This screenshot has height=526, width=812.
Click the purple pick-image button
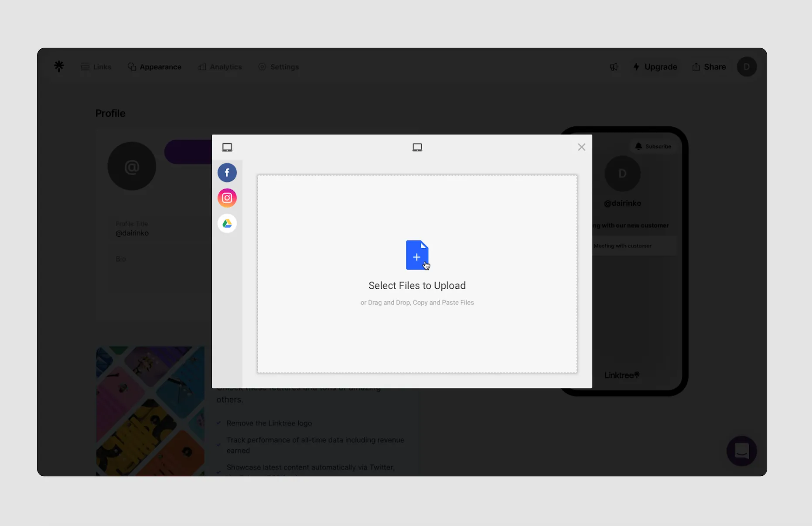tap(188, 152)
